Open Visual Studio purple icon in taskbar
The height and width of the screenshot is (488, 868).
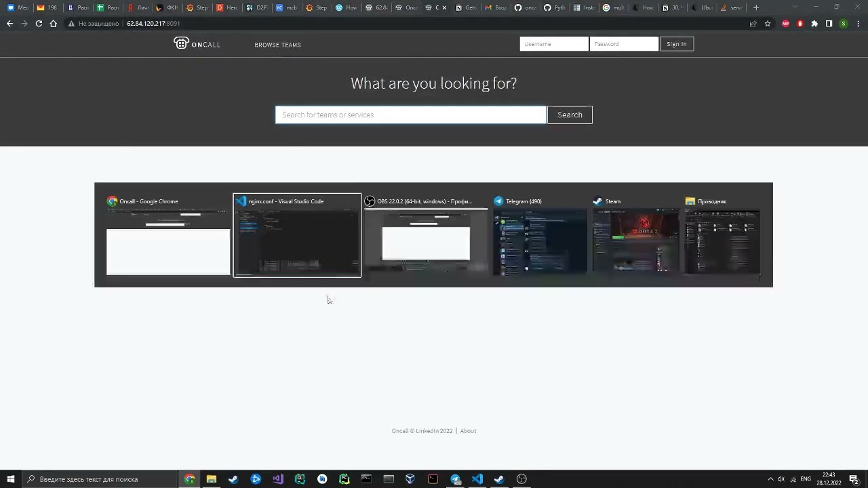click(x=278, y=479)
